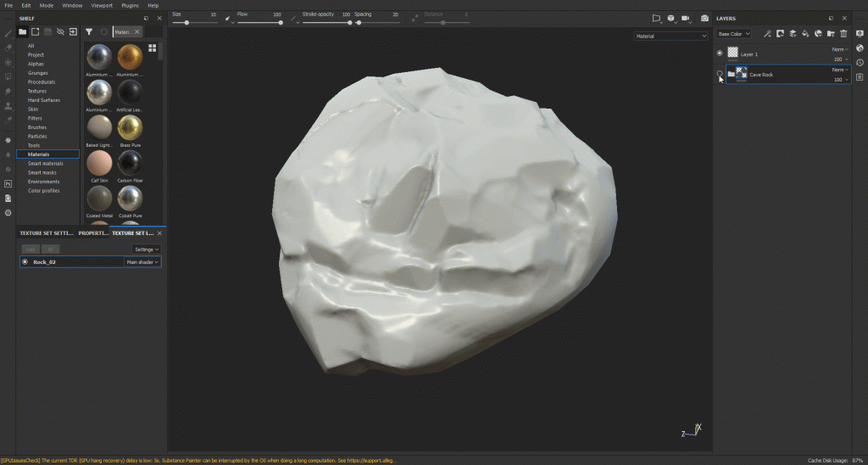Select Hard Surfaces shelf category

tap(44, 100)
